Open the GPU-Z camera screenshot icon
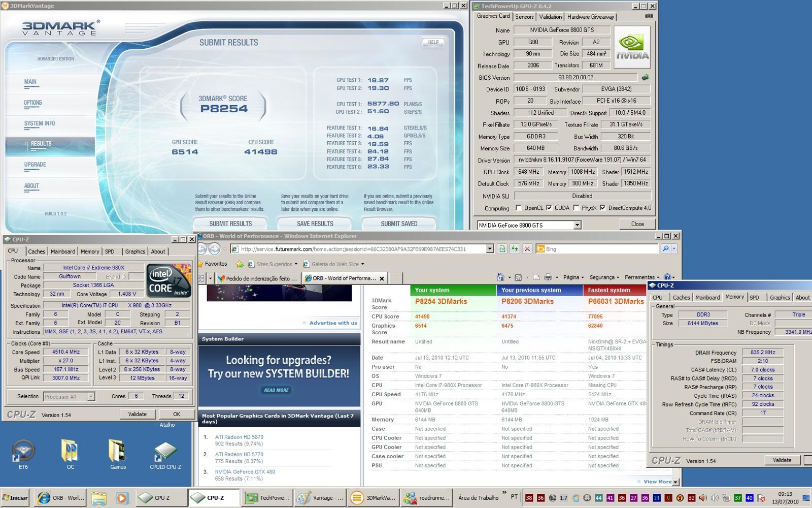This screenshot has height=508, width=812. tap(649, 16)
